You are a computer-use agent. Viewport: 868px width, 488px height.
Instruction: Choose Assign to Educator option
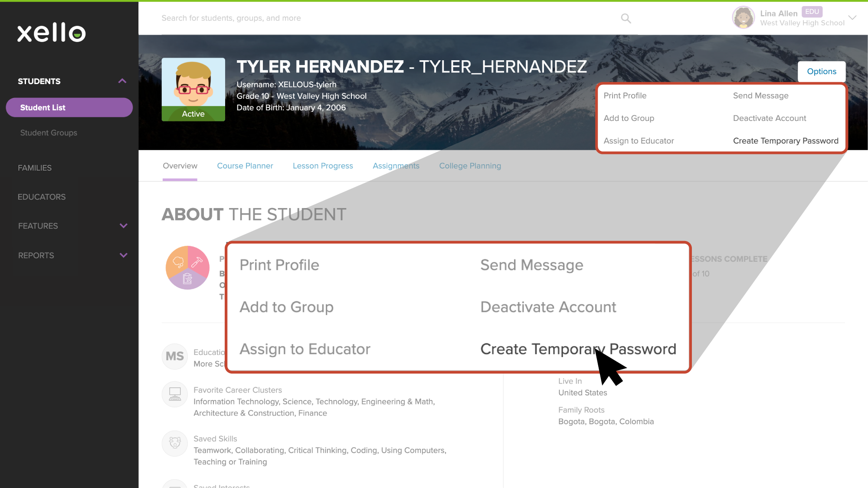point(639,141)
